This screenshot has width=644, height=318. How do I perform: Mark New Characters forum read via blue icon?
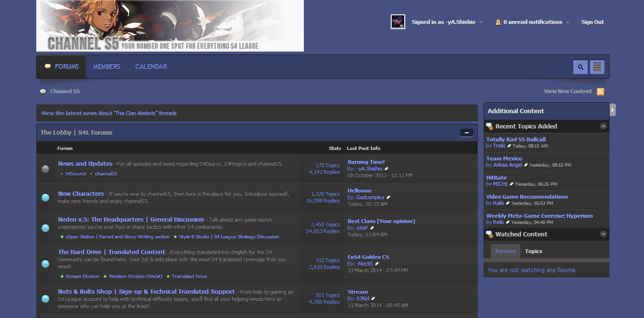(45, 197)
